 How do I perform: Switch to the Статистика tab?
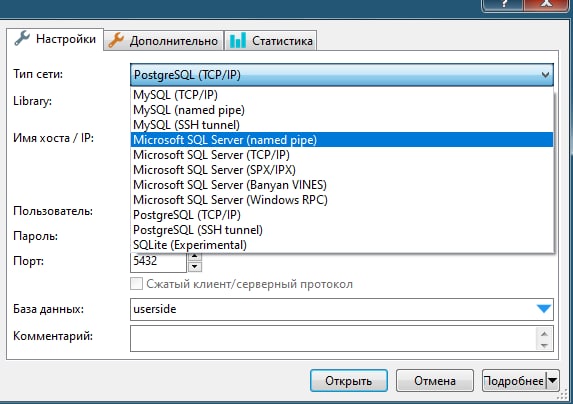(270, 41)
